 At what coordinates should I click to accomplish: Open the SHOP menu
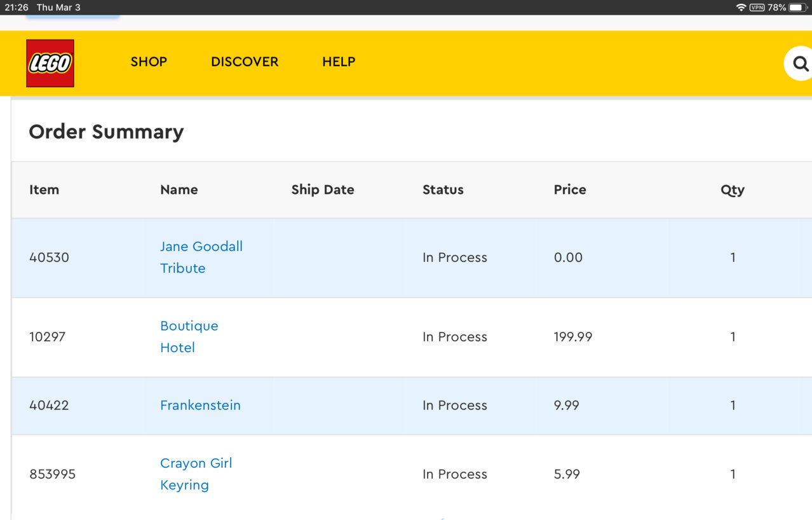[149, 62]
